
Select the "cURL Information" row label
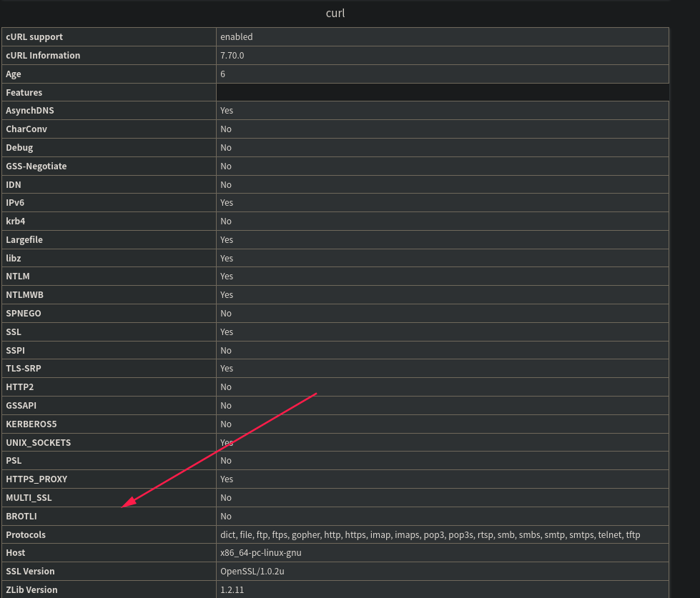(43, 55)
